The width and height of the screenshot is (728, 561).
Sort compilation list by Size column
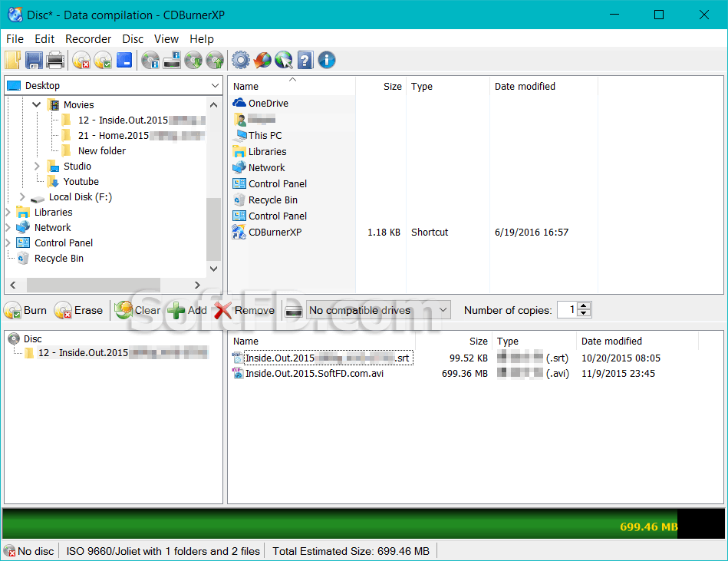pyautogui.click(x=453, y=342)
